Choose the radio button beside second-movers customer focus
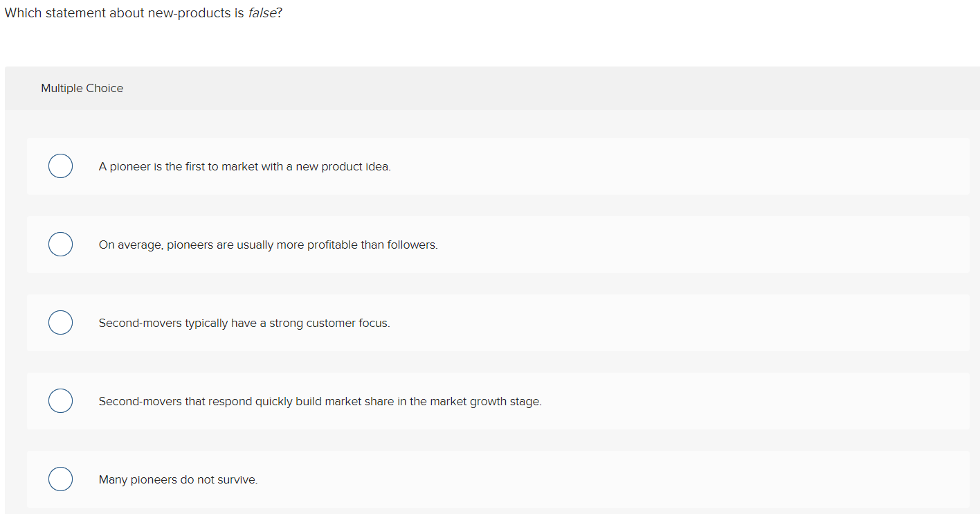Image resolution: width=980 pixels, height=514 pixels. pyautogui.click(x=60, y=322)
